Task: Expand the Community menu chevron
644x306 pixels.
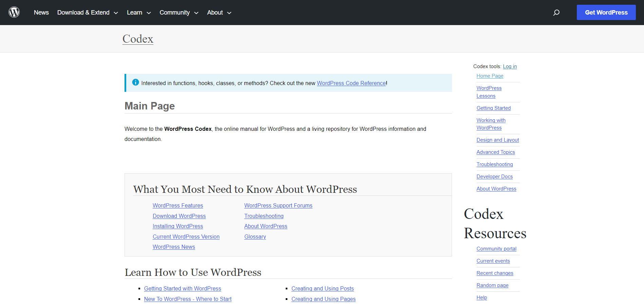Action: point(196,13)
